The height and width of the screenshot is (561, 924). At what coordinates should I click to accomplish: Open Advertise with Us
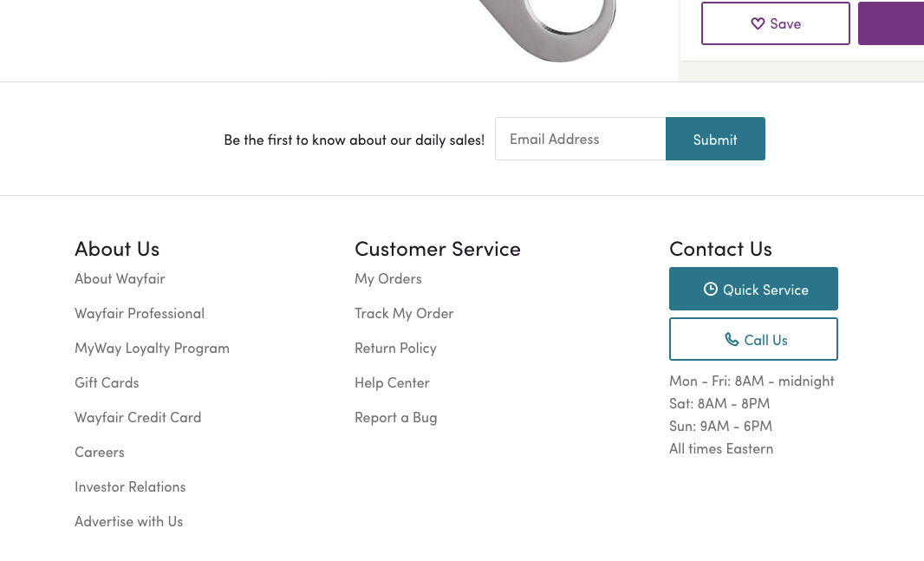(128, 521)
